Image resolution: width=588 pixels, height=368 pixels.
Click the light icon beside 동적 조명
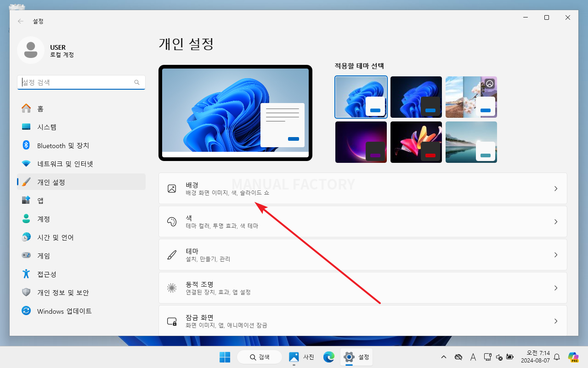click(172, 288)
